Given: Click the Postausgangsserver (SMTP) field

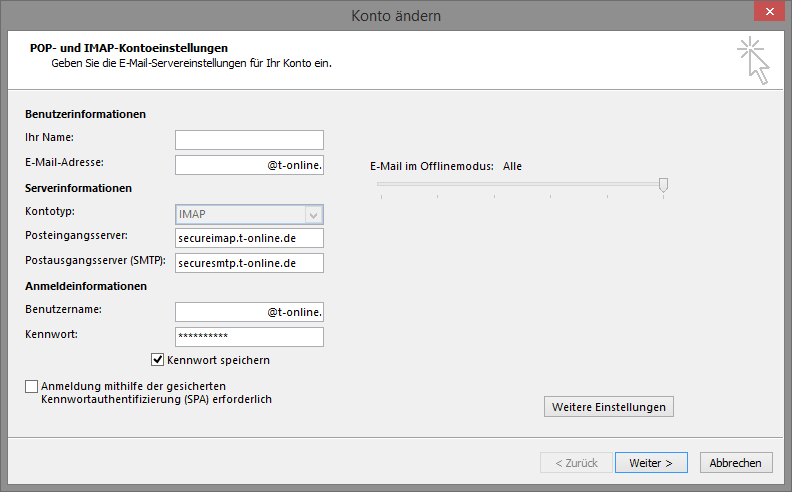Looking at the screenshot, I should pos(249,263).
